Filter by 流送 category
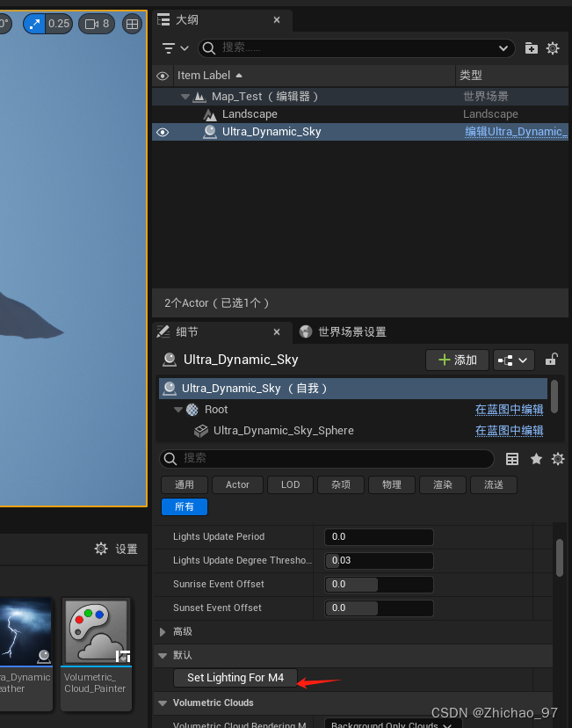Image resolution: width=572 pixels, height=728 pixels. tap(494, 484)
